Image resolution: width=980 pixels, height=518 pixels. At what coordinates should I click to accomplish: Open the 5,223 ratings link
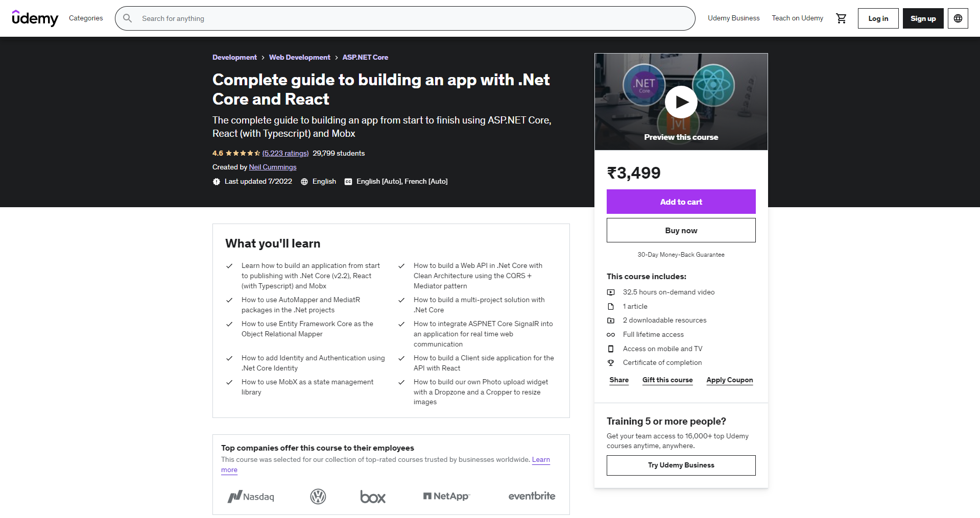(x=285, y=154)
